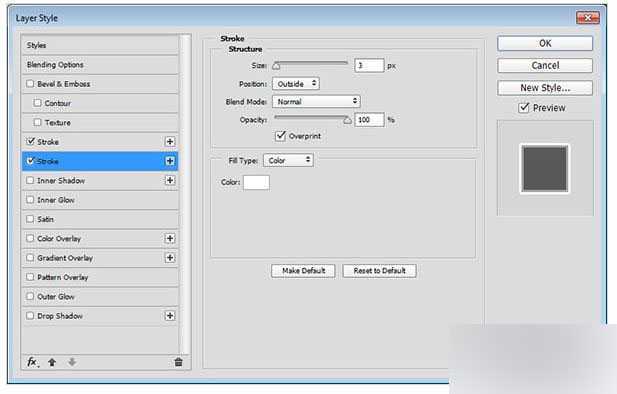Enable the Outer Glow checkbox
Image resolution: width=617 pixels, height=394 pixels.
(x=30, y=296)
